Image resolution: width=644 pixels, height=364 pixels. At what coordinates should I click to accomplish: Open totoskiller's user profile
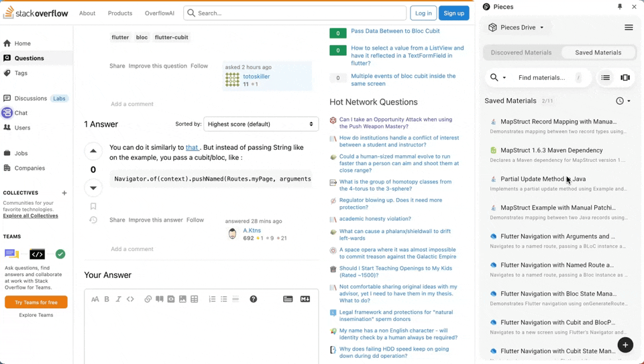pos(256,76)
